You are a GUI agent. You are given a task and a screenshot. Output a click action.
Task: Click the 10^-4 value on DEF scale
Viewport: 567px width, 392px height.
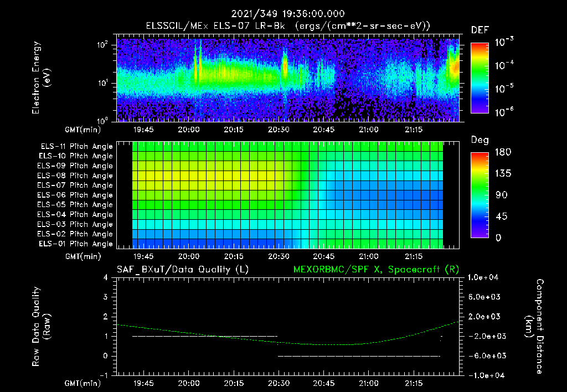504,65
